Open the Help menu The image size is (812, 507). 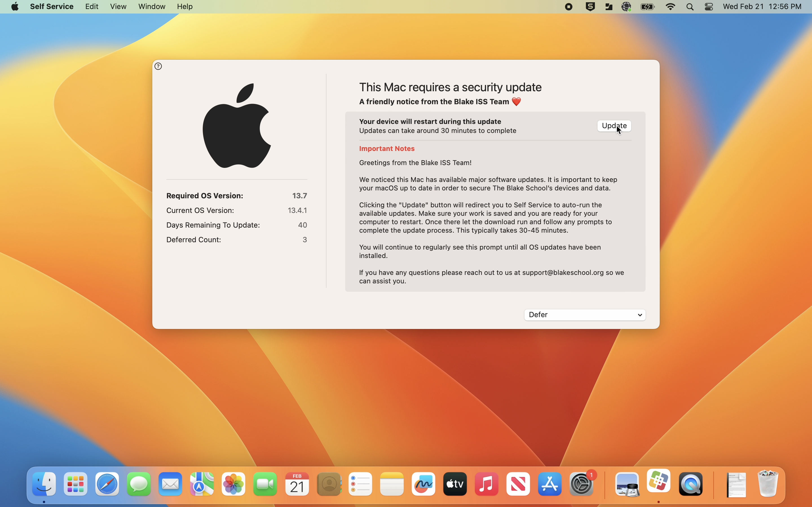pyautogui.click(x=185, y=7)
